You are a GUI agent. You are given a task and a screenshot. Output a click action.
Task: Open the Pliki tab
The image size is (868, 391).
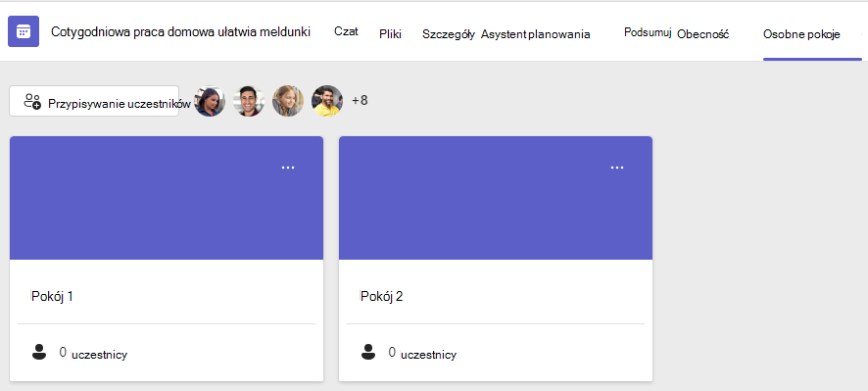click(x=390, y=34)
